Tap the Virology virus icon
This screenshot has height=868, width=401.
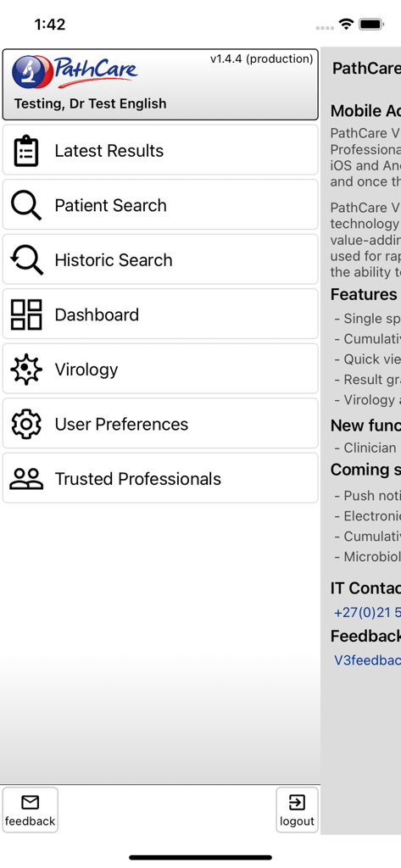(x=26, y=370)
